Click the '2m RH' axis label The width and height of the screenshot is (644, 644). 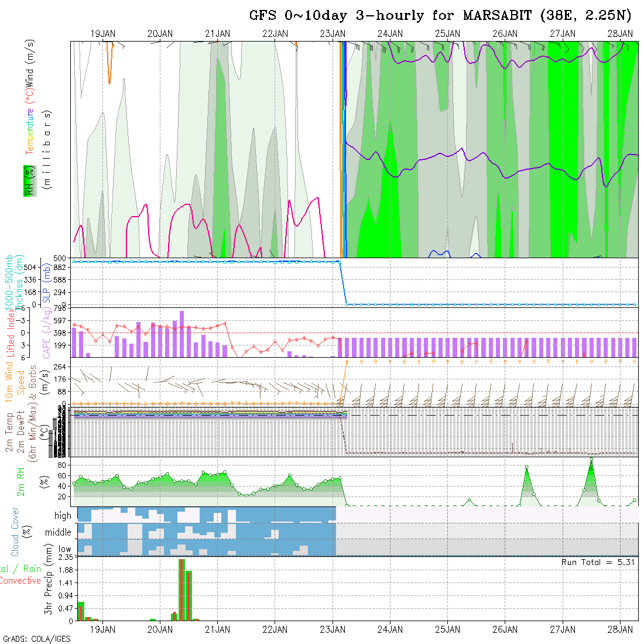pos(21,481)
